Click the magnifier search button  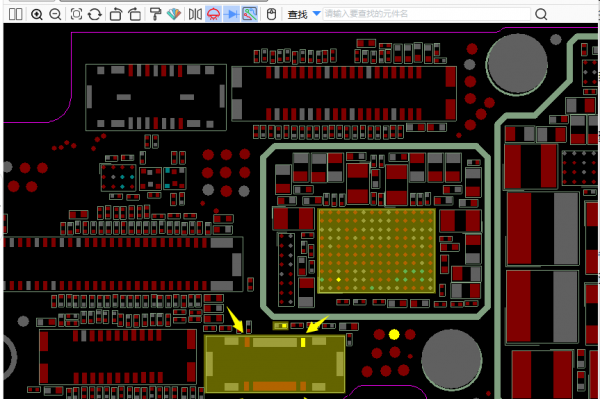click(541, 15)
